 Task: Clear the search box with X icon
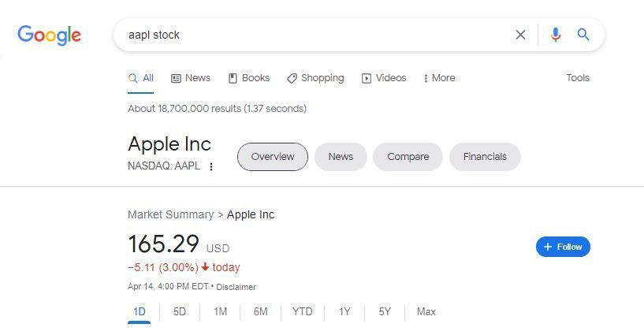[x=520, y=35]
